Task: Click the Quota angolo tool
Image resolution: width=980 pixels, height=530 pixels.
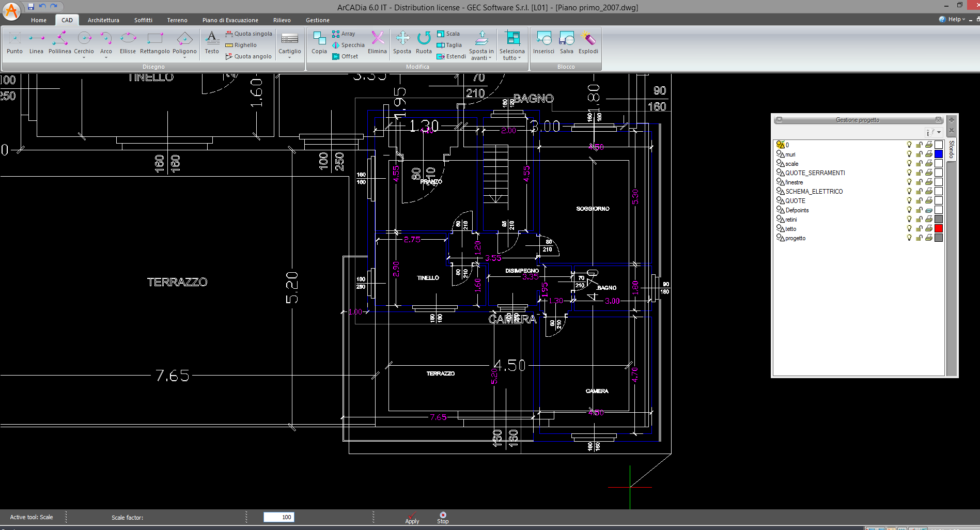Action: [x=248, y=56]
